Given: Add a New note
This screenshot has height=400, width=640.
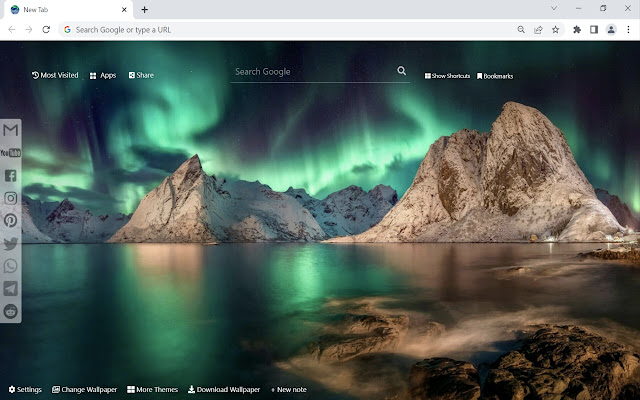Looking at the screenshot, I should click(289, 389).
